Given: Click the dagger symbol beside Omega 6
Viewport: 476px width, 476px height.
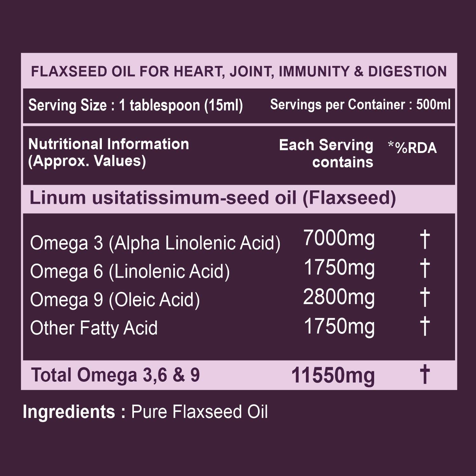Looking at the screenshot, I should click(x=425, y=268).
